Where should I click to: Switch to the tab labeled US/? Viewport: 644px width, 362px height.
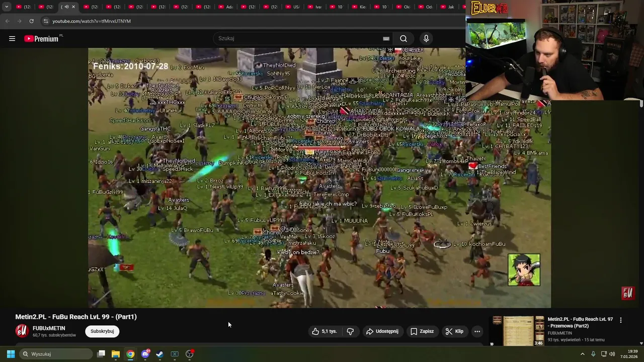coord(292,7)
